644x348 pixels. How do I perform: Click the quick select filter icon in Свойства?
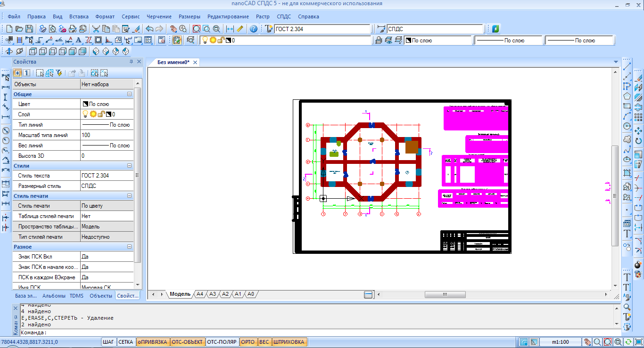tap(59, 73)
